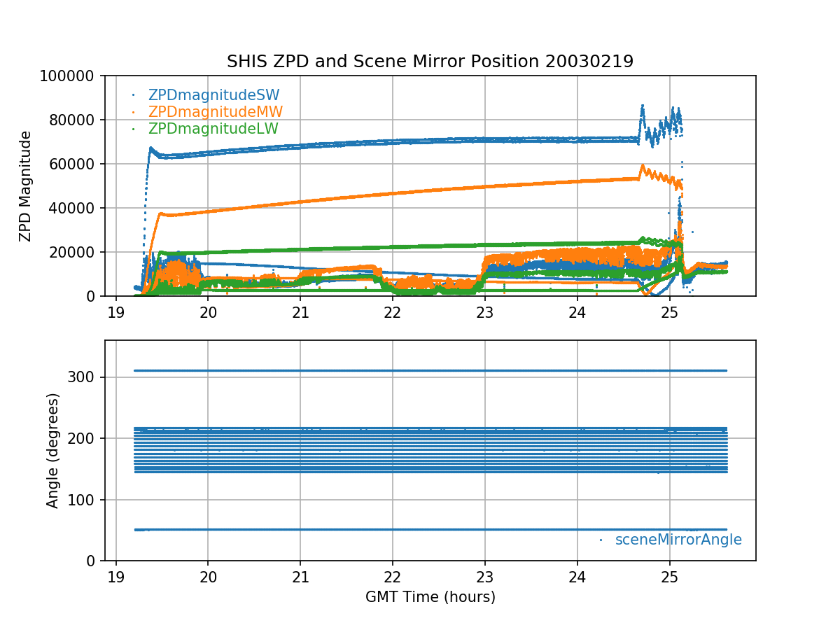Select the Angle (degrees) axis label

pyautogui.click(x=53, y=450)
